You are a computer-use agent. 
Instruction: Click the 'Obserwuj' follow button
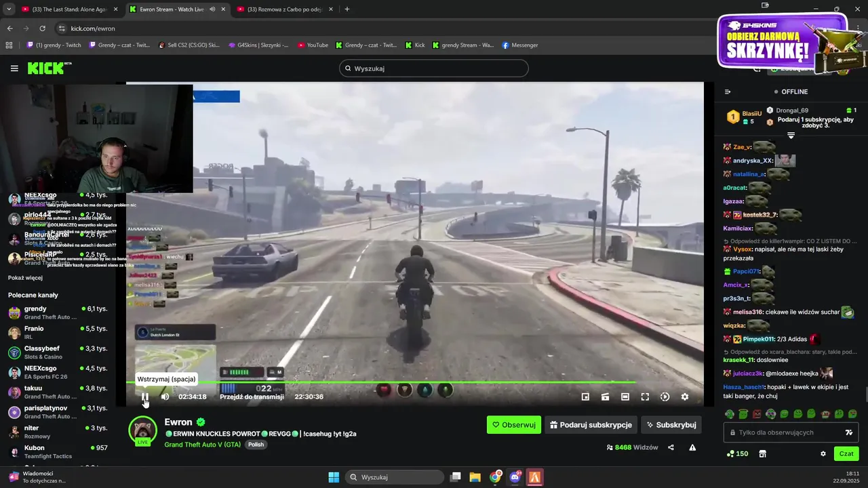[514, 425]
